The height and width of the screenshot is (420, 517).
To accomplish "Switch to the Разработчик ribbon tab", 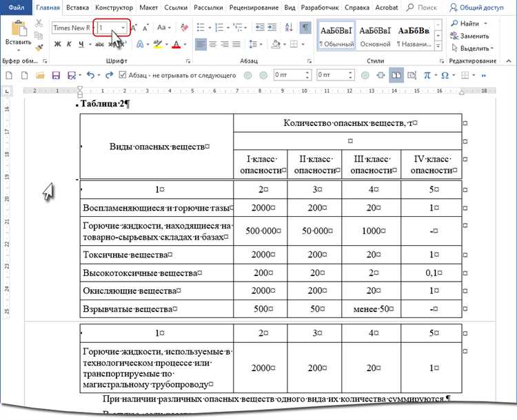I will [x=319, y=8].
